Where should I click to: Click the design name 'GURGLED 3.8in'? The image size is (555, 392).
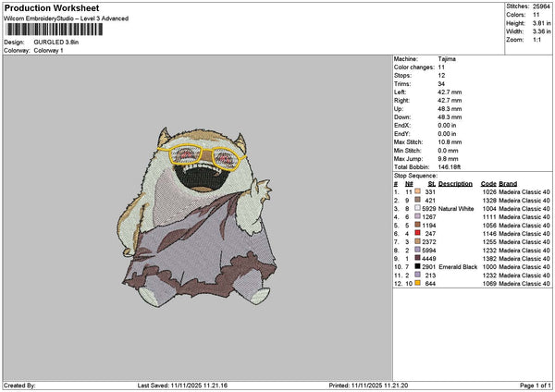click(x=56, y=43)
